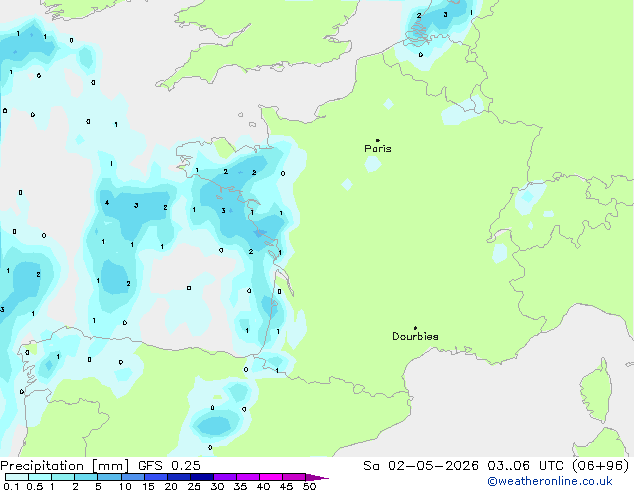Image resolution: width=634 pixels, height=490 pixels.
Task: Select the Paris location dot marker
Action: (x=378, y=140)
